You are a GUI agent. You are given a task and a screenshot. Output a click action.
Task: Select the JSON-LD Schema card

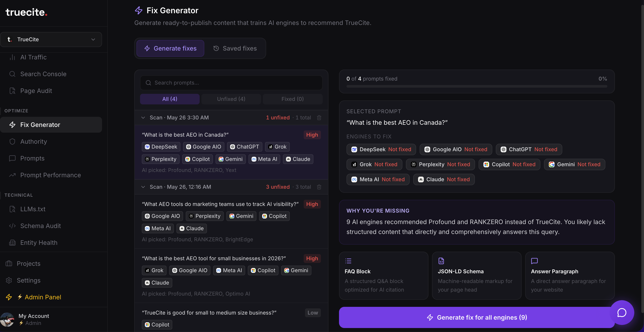pos(477,275)
